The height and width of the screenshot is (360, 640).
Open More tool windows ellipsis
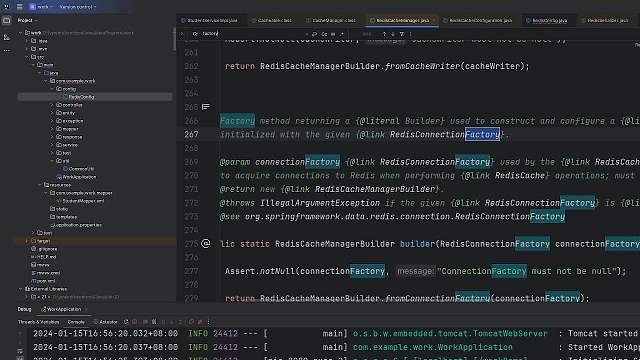[x=7, y=51]
